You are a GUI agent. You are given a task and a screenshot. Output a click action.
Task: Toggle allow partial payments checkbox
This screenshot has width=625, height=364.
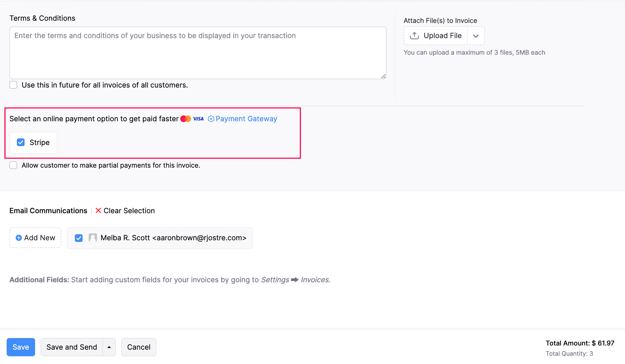coord(14,165)
